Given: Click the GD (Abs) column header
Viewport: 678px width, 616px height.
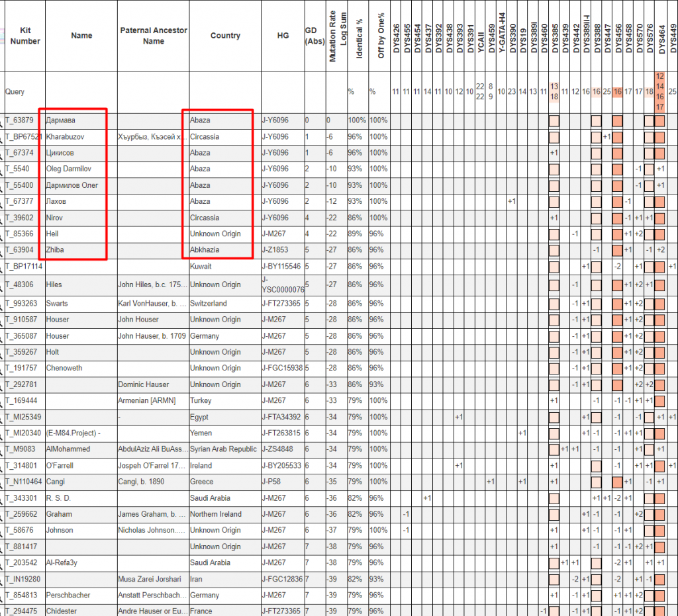Looking at the screenshot, I should tap(311, 36).
